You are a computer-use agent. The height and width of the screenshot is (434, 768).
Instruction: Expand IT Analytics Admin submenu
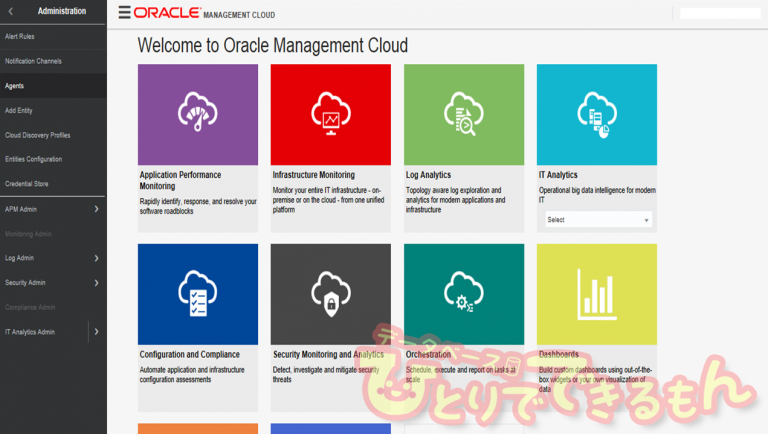tap(96, 332)
